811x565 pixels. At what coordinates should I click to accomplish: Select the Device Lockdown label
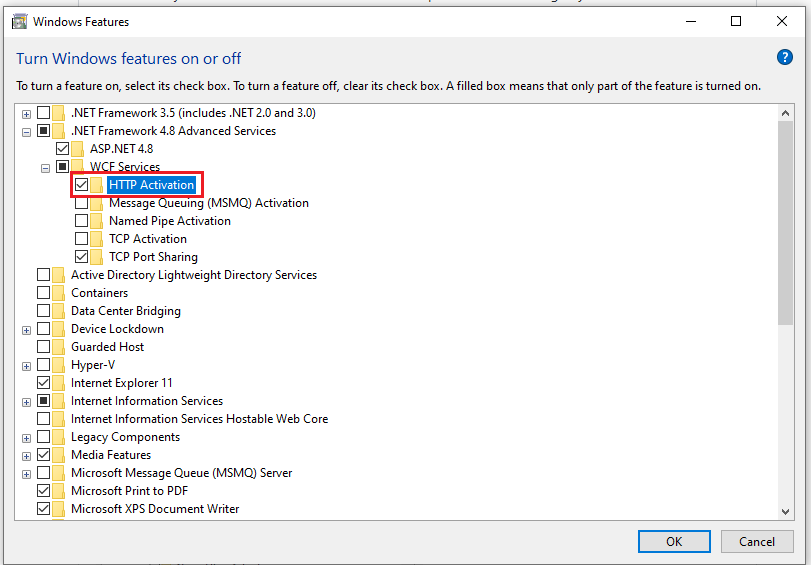[117, 329]
